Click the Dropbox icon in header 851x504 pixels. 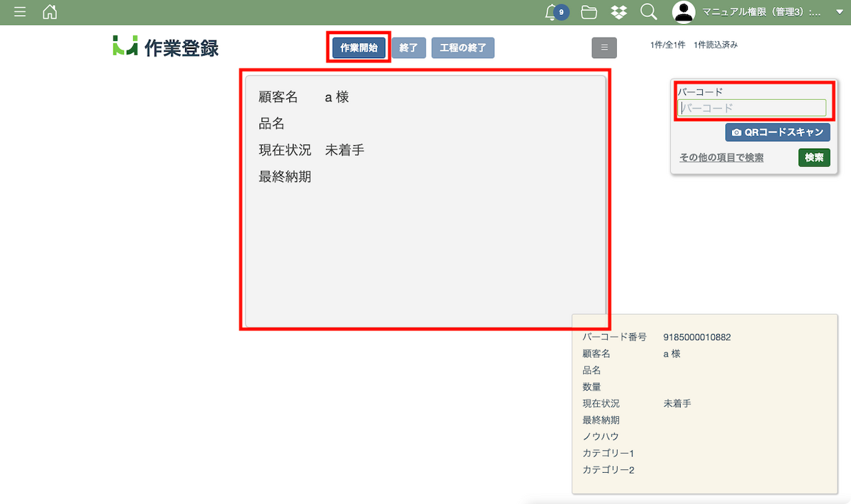[x=618, y=12]
